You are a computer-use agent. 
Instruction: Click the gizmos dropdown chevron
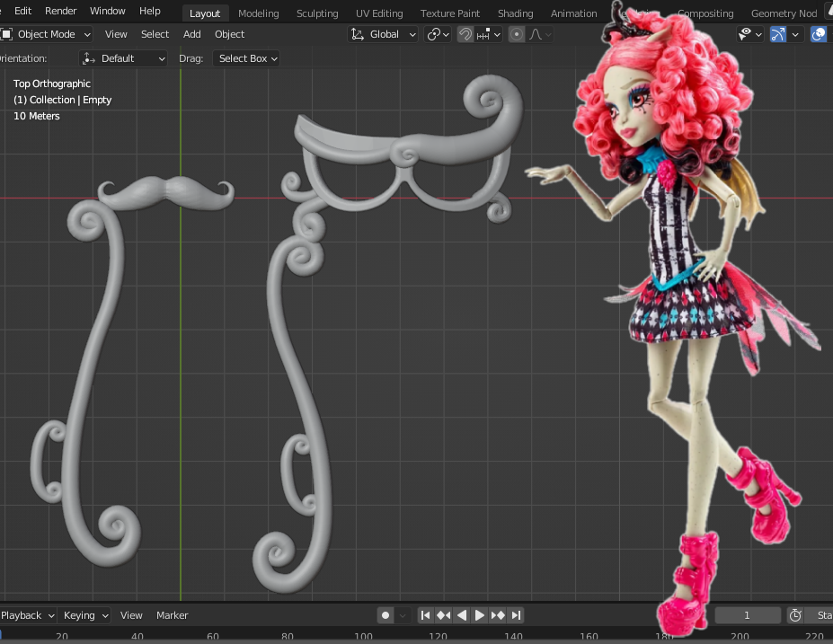point(795,34)
